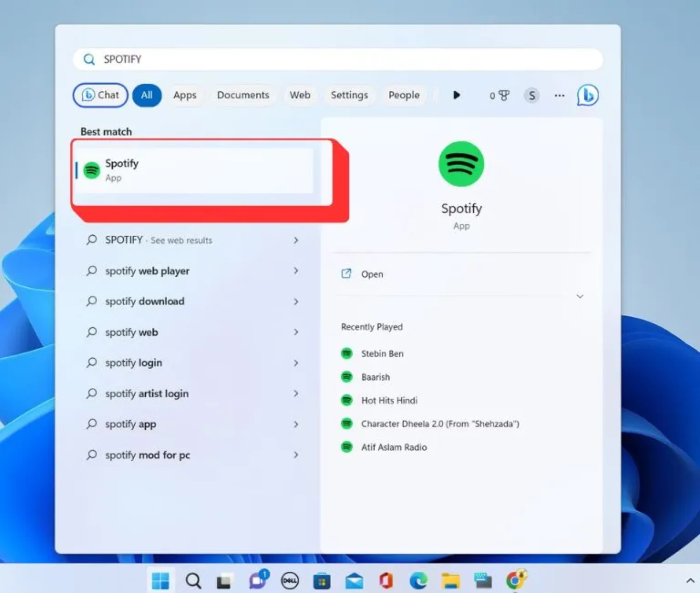Click Spotify icon next to Hot Hits Hindi
The height and width of the screenshot is (593, 700).
point(347,400)
